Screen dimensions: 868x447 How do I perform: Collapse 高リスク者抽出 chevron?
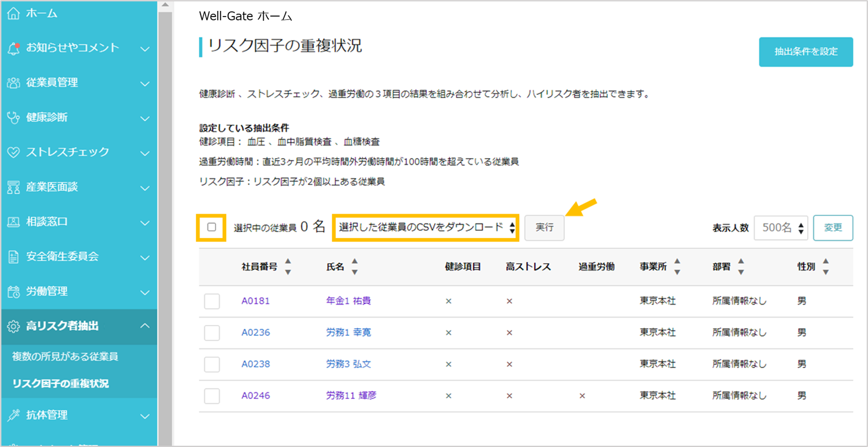(x=145, y=326)
